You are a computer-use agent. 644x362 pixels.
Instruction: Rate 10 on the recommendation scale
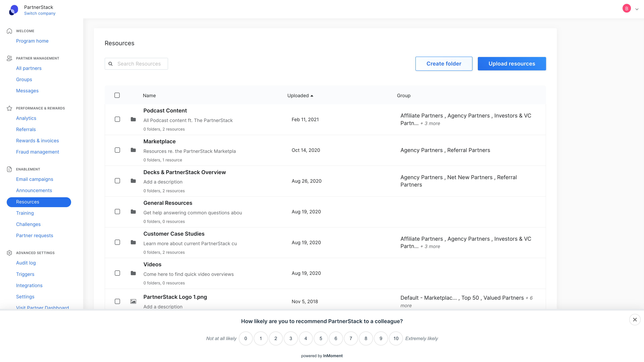pos(396,338)
